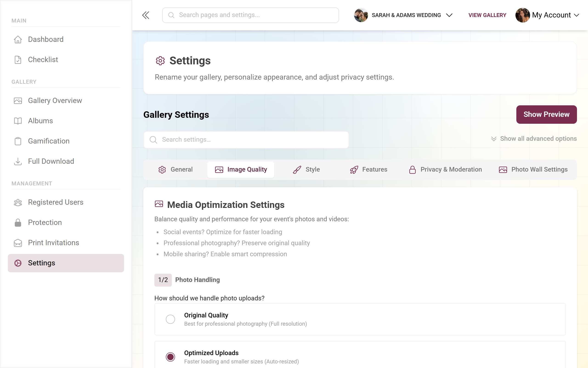Select Settings in the sidebar
Screen dimensions: 588x368
point(66,263)
